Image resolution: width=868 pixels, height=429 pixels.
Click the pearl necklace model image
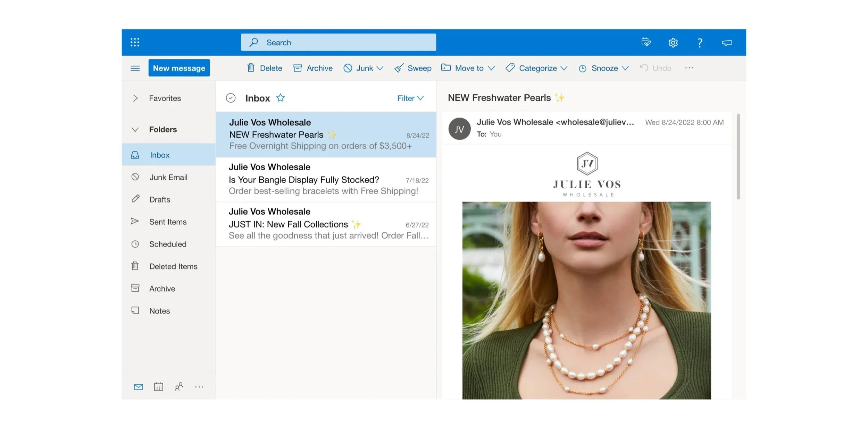coord(586,300)
